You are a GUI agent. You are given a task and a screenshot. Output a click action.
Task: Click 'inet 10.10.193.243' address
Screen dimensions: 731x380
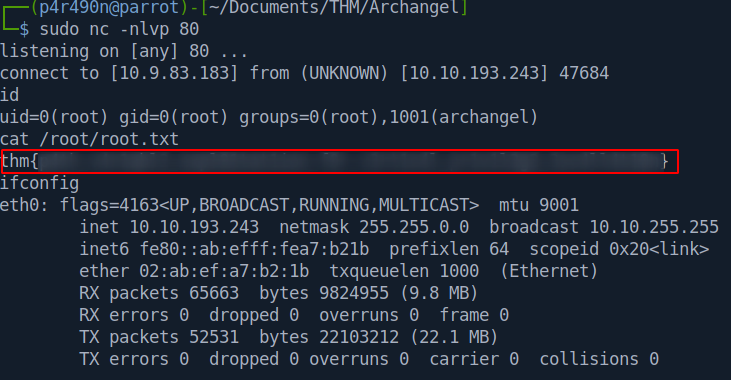click(169, 227)
